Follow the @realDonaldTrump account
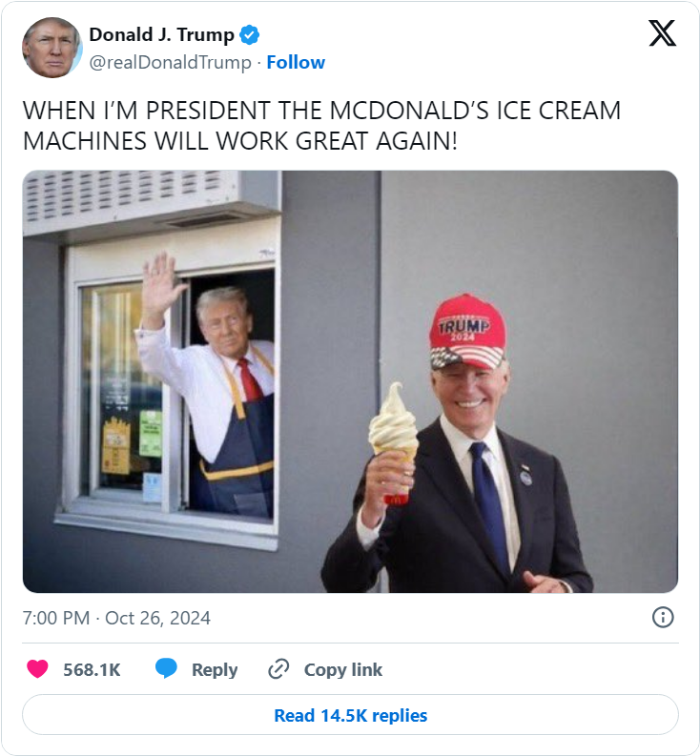The width and height of the screenshot is (700, 756). pyautogui.click(x=296, y=62)
